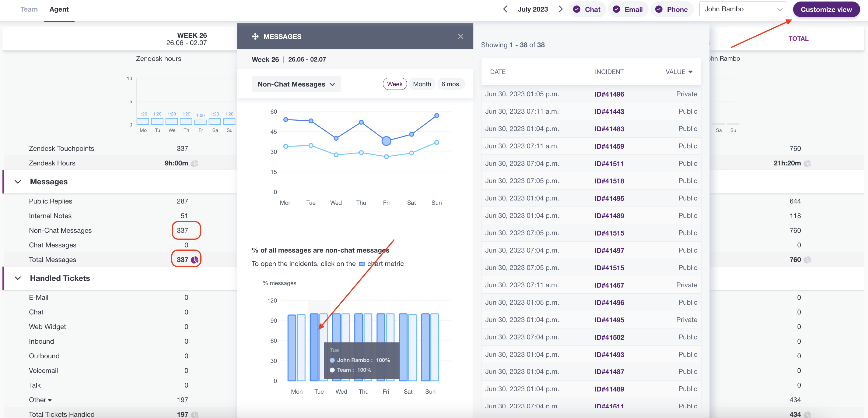The height and width of the screenshot is (418, 868).
Task: Click Monday's Zendesk hours 1:20 bar
Action: (142, 122)
